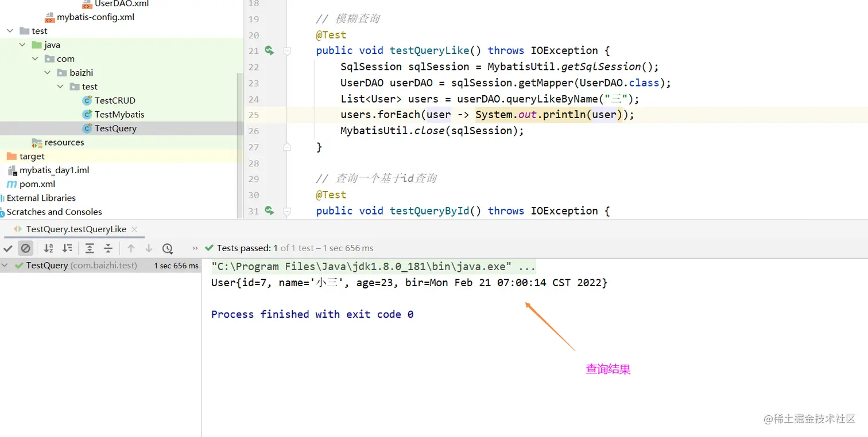Close the TestQuery.testQueryLike run tab
The width and height of the screenshot is (868, 437).
coord(134,229)
